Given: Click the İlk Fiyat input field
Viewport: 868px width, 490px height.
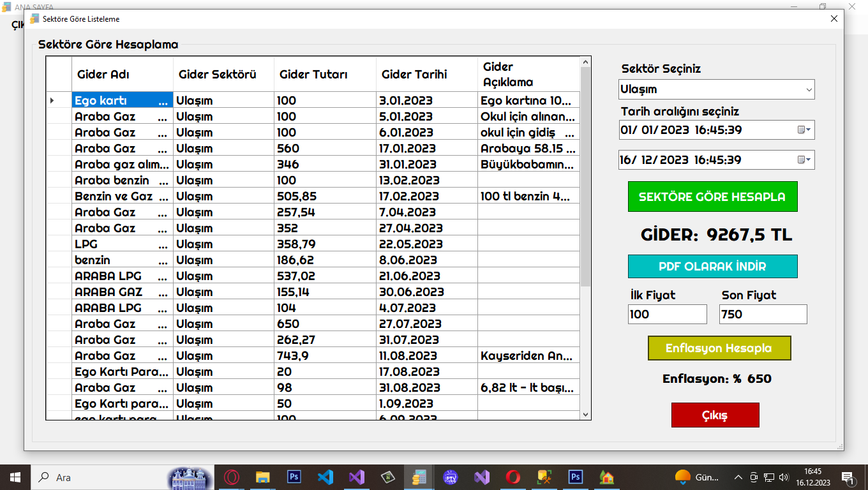Looking at the screenshot, I should [x=667, y=314].
